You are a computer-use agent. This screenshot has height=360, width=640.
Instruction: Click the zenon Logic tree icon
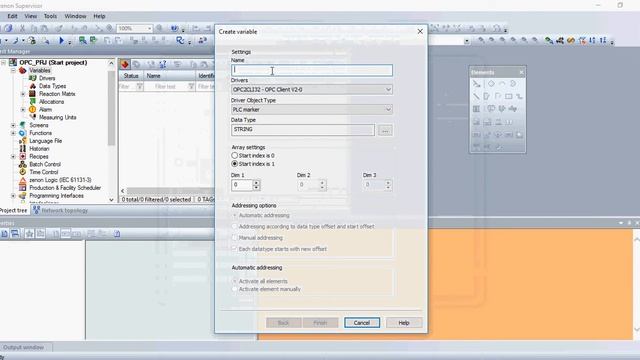(x=23, y=180)
